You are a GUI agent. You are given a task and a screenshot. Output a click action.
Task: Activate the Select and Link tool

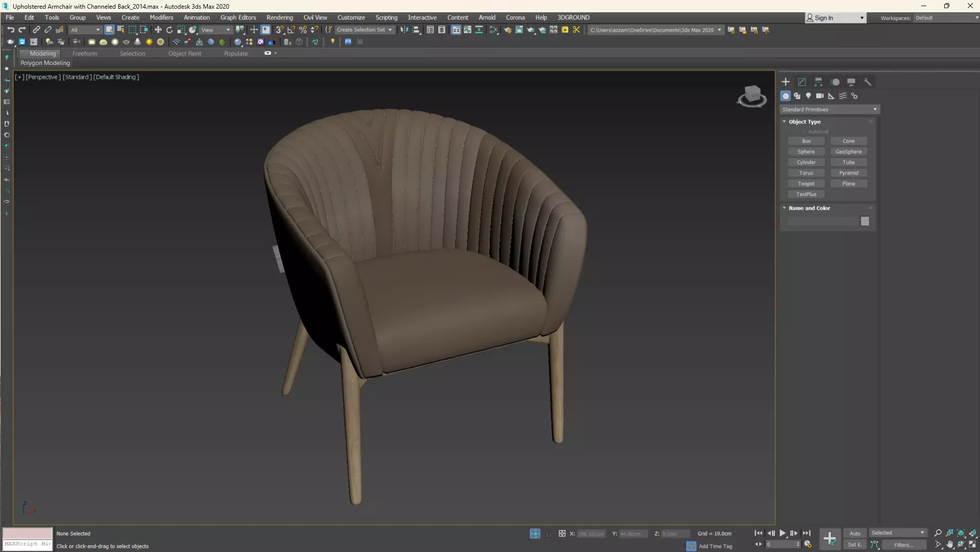click(x=36, y=30)
